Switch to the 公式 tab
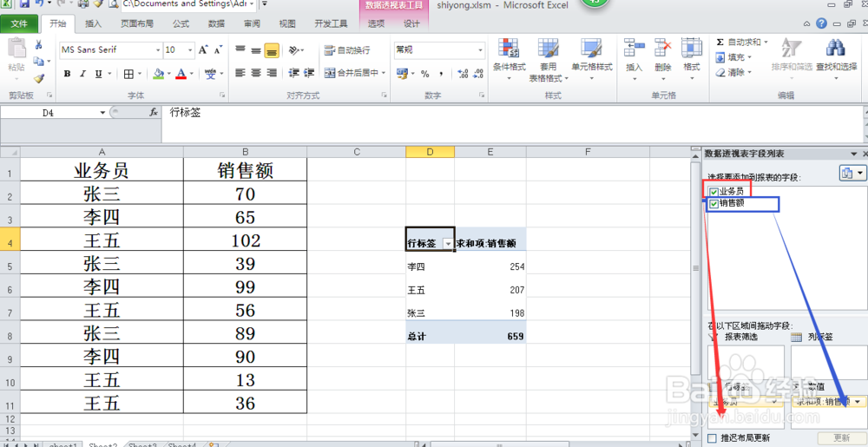Screen dimensions: 868x447 (181, 23)
